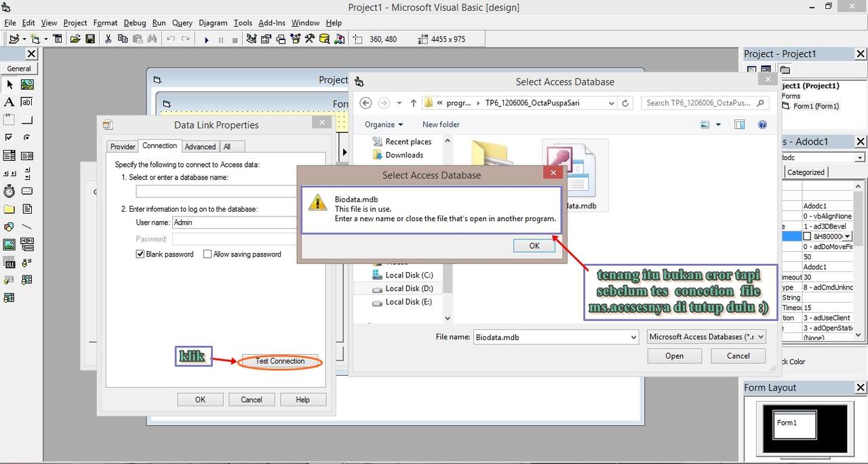This screenshot has width=868, height=464.
Task: Click the Open Project folder toolbar icon
Action: pos(75,39)
